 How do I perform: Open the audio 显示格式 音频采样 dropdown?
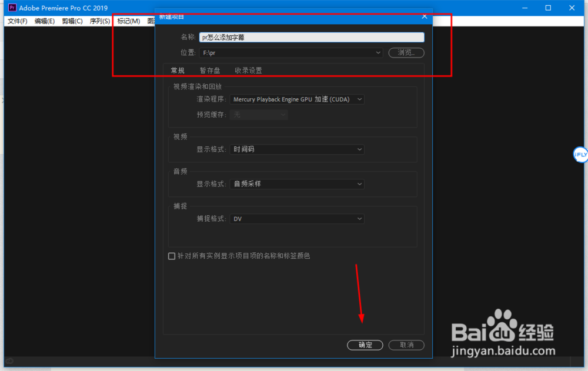tap(296, 184)
